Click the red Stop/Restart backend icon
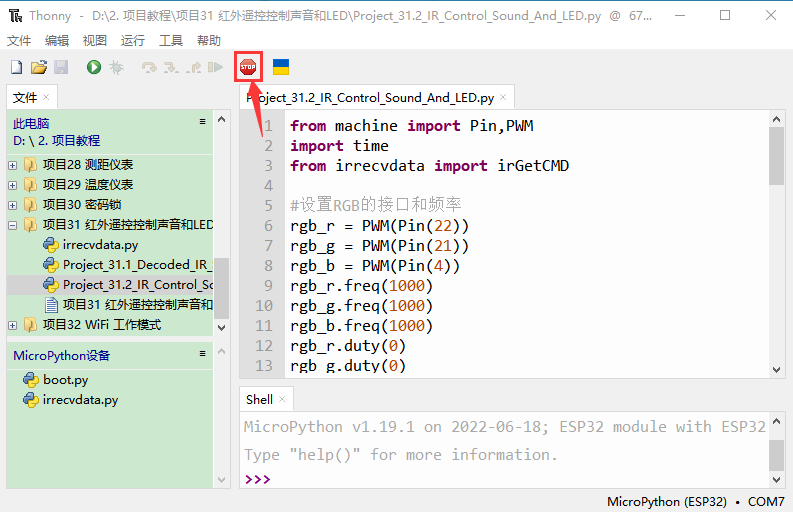Screen dimensions: 793x512 [x=248, y=67]
